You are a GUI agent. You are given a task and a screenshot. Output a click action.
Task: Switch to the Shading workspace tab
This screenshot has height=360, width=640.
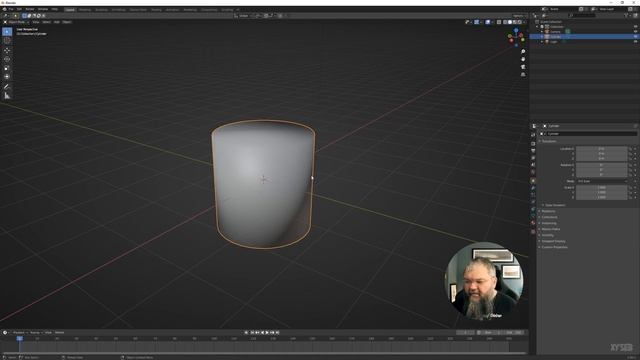[156, 9]
